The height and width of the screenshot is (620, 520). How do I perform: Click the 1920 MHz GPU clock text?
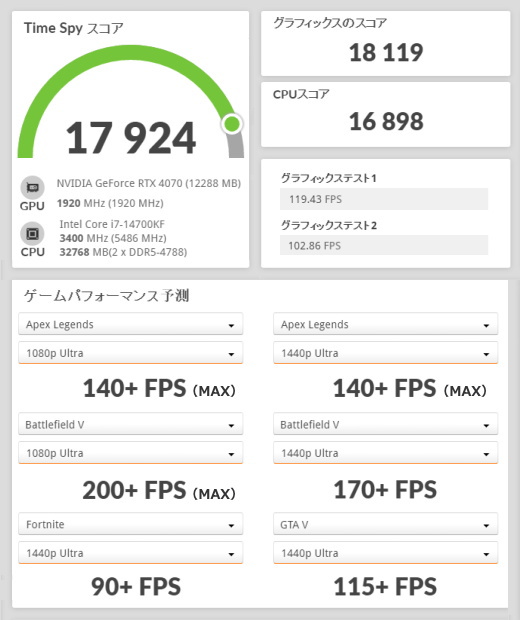tap(110, 203)
